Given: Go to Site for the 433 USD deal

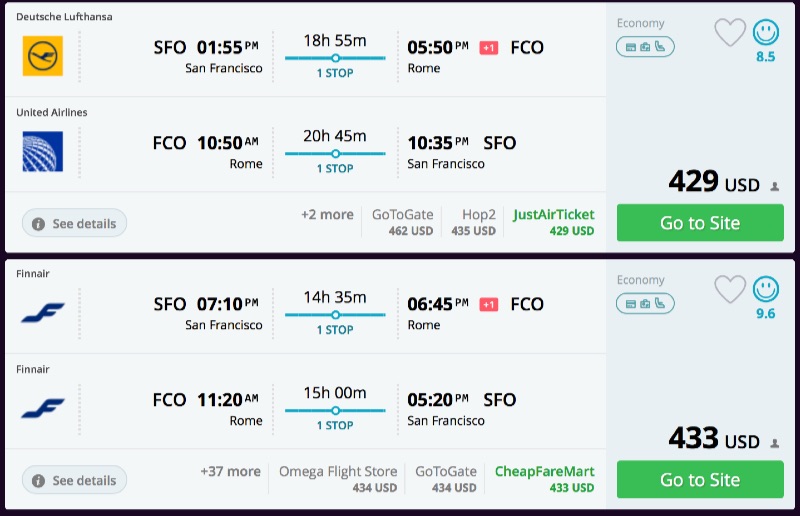Looking at the screenshot, I should pos(699,480).
